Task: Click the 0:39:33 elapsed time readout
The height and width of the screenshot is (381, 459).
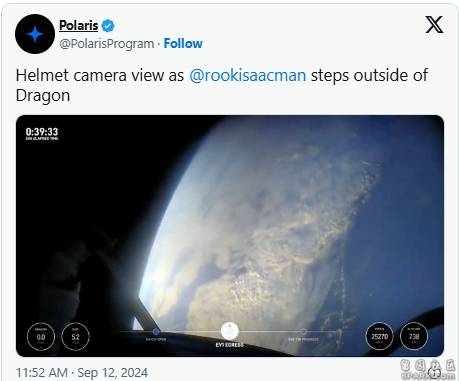Action: pos(42,132)
